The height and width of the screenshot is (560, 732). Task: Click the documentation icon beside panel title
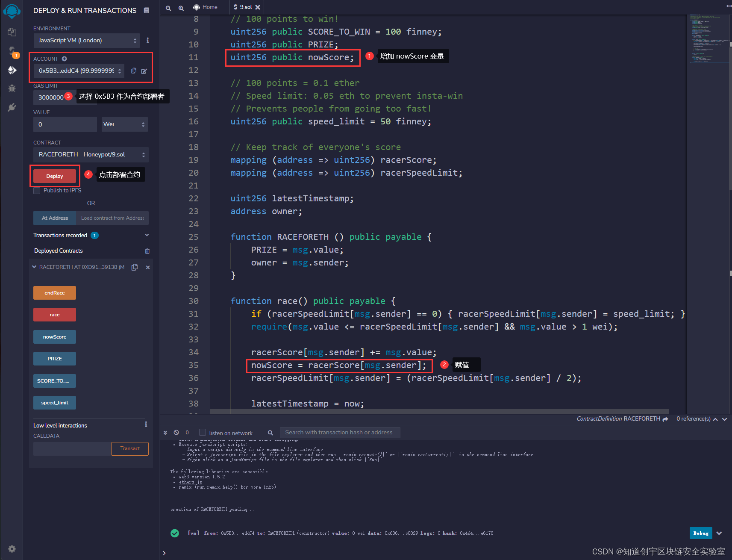click(x=147, y=10)
